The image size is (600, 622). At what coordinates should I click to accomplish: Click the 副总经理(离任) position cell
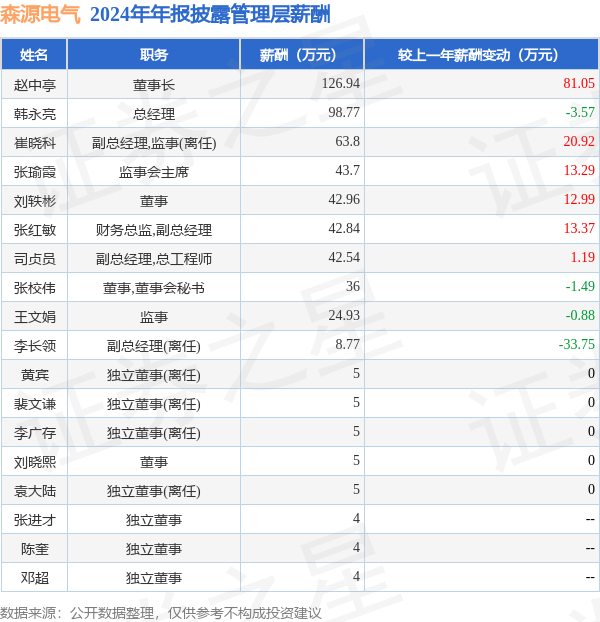click(x=154, y=346)
